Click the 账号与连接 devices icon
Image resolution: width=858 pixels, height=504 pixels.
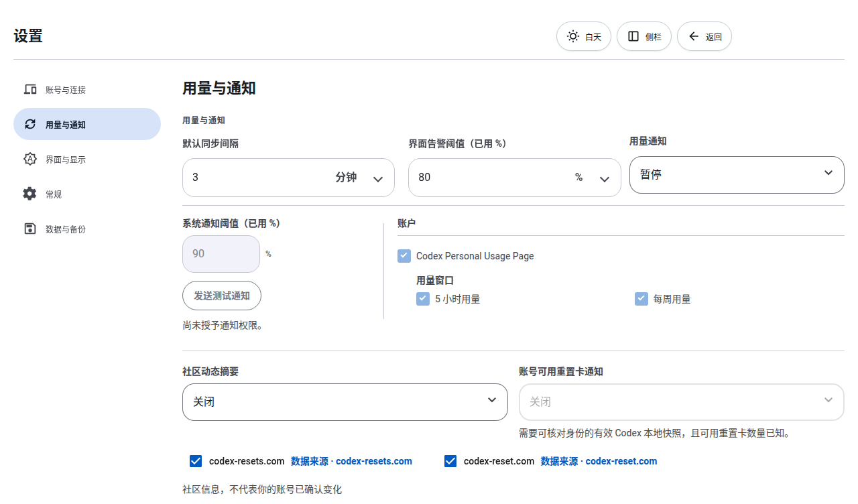point(29,89)
